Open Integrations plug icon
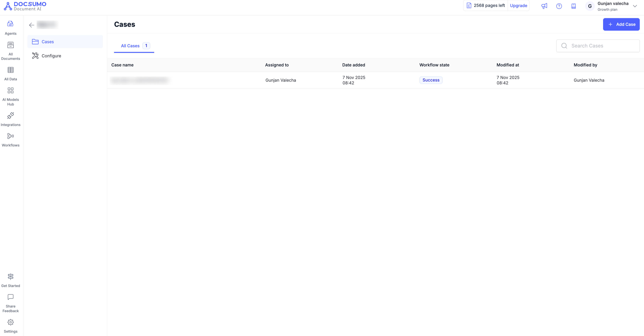644x336 pixels. click(10, 119)
